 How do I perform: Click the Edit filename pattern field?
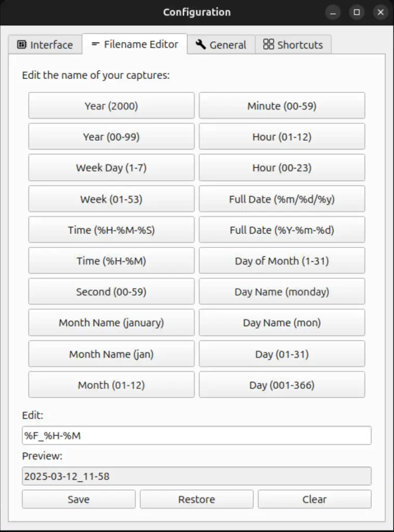pyautogui.click(x=196, y=435)
